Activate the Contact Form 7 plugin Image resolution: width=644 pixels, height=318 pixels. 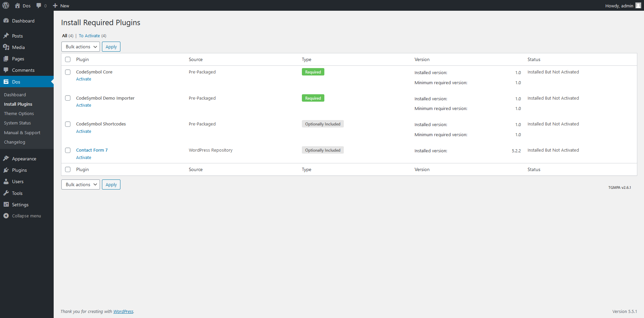84,158
